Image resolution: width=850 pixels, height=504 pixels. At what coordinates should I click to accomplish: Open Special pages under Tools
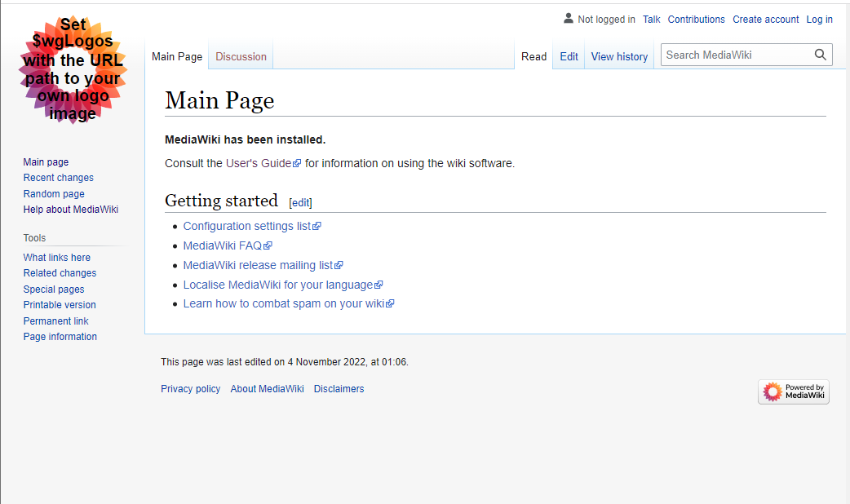click(x=54, y=290)
